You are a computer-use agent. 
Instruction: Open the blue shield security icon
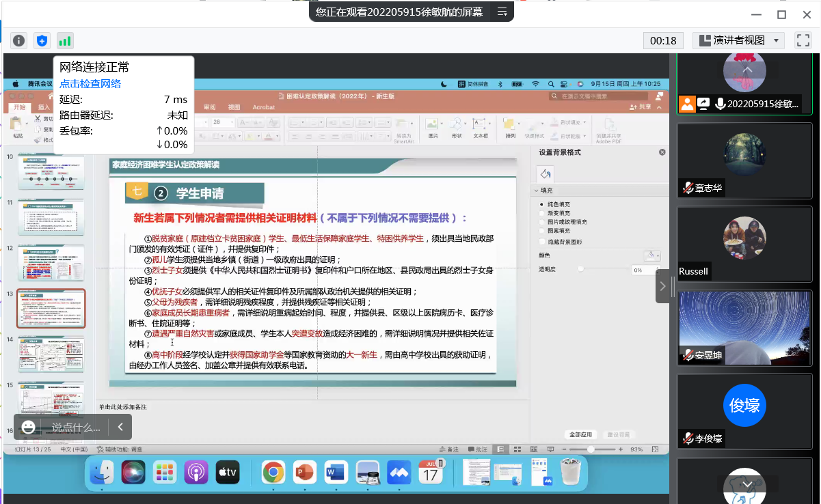42,41
